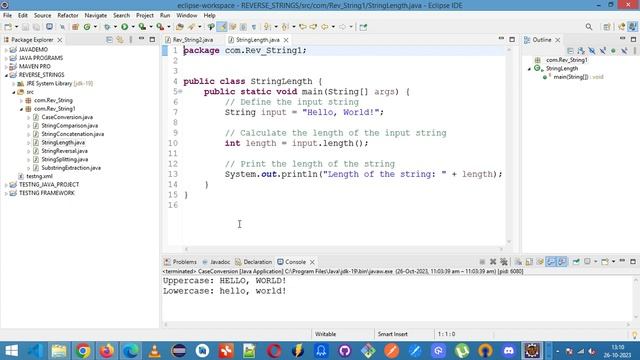Click Collapse All icon in Package Explorer
Viewport: 640px width, 360px height.
point(109,40)
